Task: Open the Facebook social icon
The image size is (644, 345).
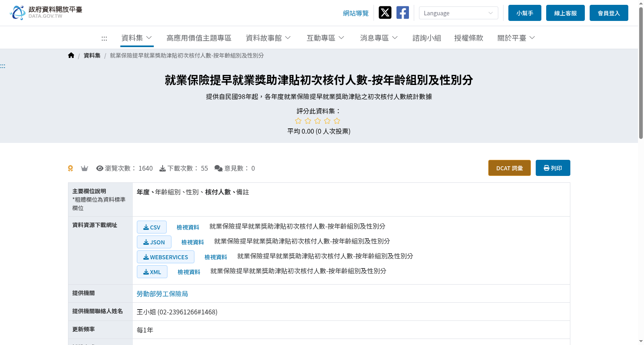Action: coord(402,12)
